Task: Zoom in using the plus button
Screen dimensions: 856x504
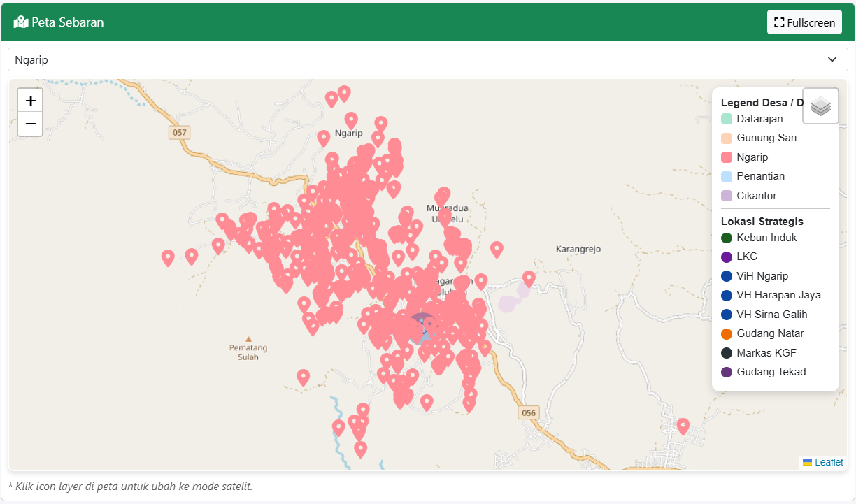Action: point(30,101)
